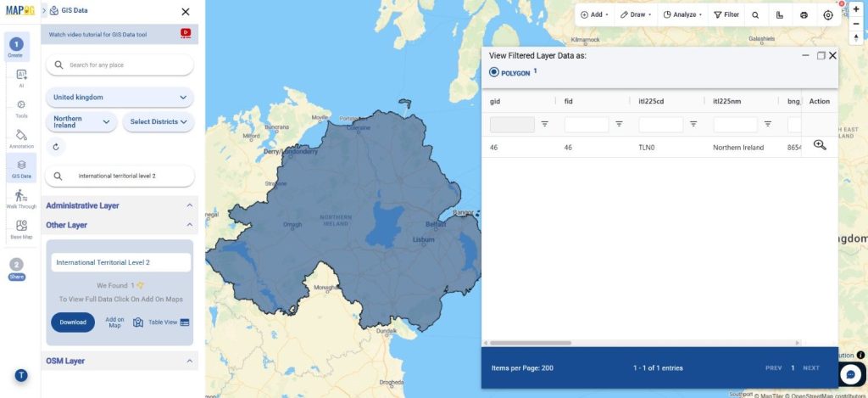Sort by the itl225nm column header
868x398 pixels.
(x=726, y=102)
